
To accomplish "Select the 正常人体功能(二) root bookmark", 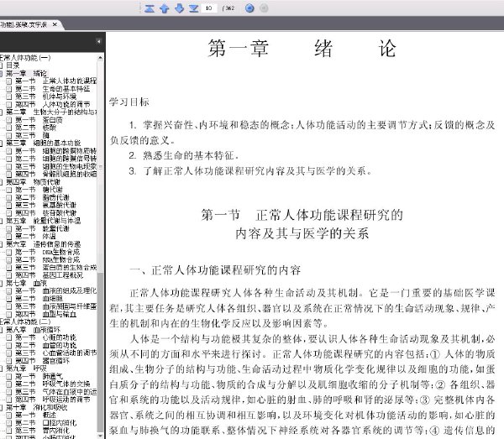I will tap(25, 321).
